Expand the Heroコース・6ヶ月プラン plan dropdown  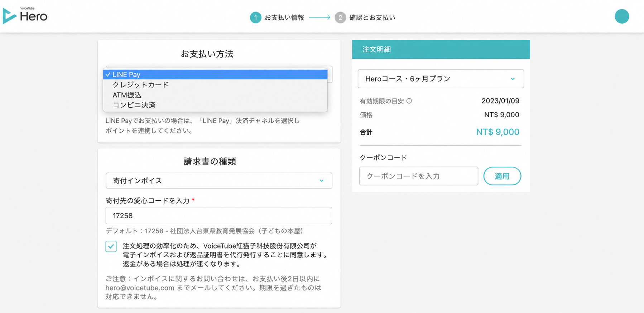[x=441, y=79]
